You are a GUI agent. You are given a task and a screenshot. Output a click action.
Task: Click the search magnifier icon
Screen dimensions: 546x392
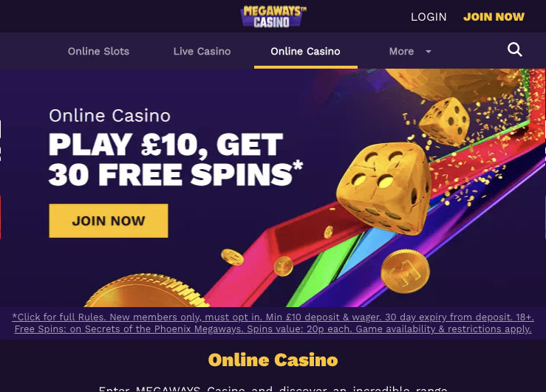point(515,49)
